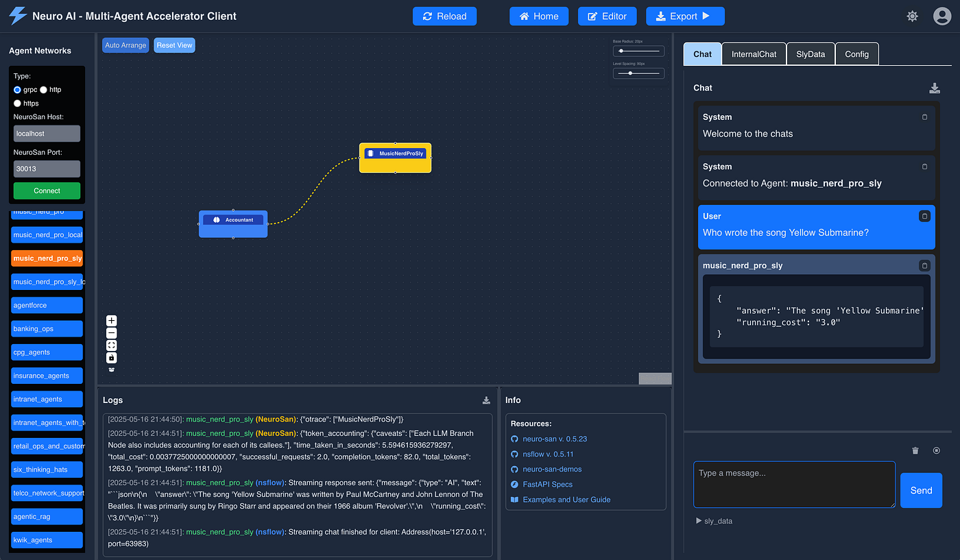Open the Config tab
This screenshot has height=560, width=960.
tap(856, 54)
